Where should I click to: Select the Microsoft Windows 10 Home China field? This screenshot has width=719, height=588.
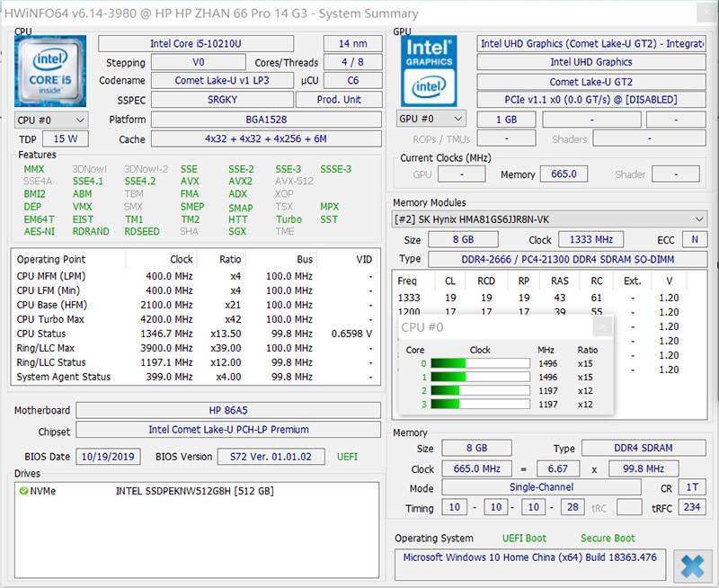pos(529,564)
